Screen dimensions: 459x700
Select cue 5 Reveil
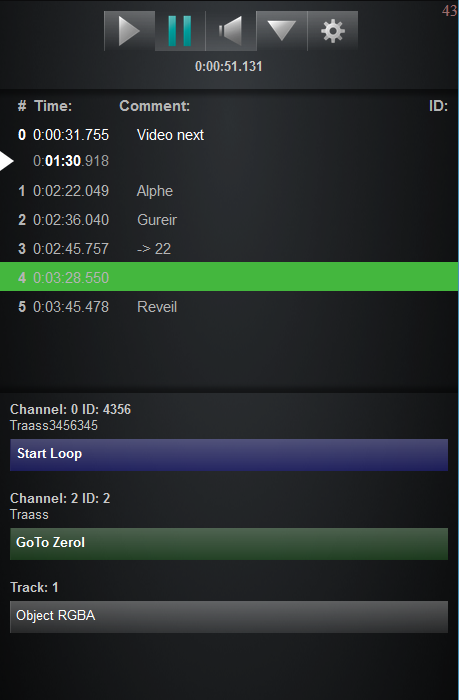click(x=229, y=307)
